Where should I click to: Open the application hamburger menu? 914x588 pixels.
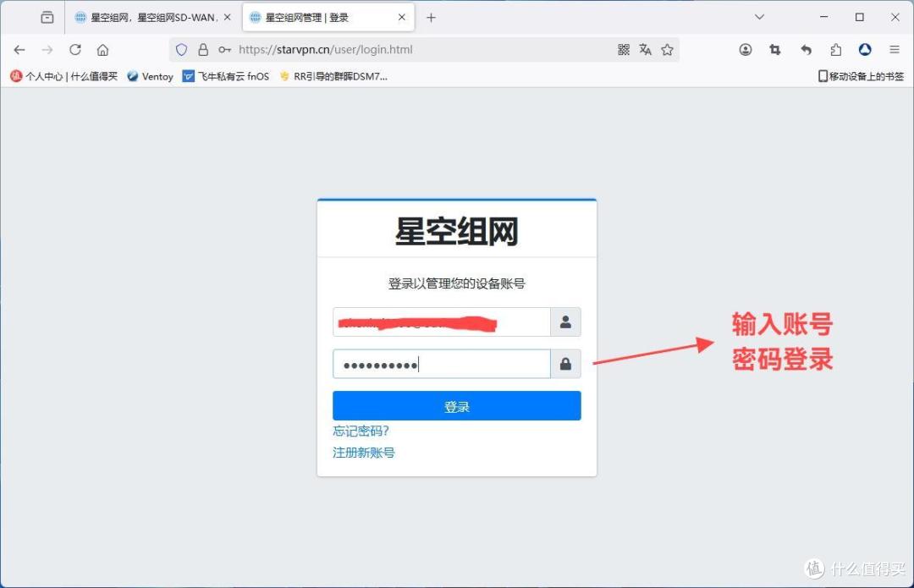point(895,50)
